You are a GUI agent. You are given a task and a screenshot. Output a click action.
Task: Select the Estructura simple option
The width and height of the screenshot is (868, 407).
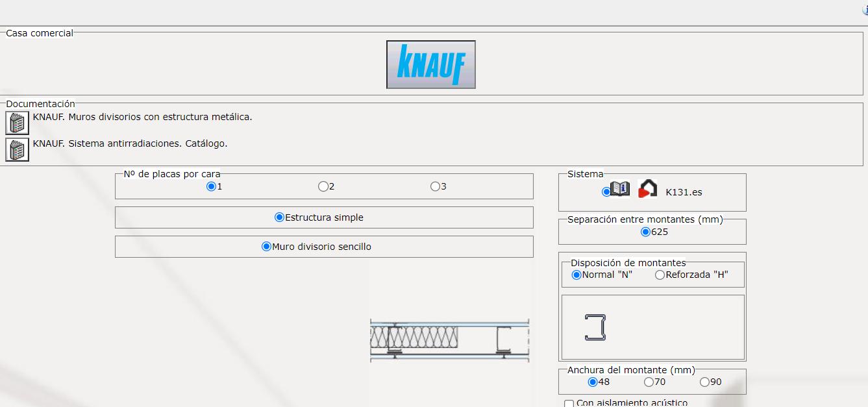279,217
